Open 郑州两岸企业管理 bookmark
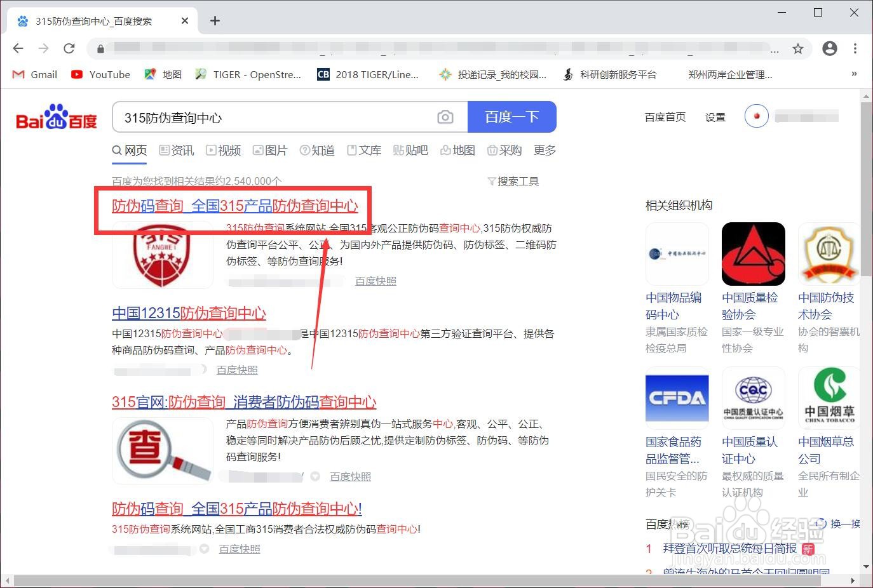The width and height of the screenshot is (873, 588). pos(730,74)
